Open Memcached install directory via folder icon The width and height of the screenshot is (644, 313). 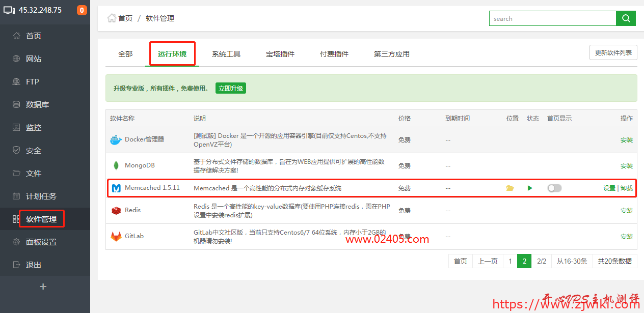pos(510,188)
